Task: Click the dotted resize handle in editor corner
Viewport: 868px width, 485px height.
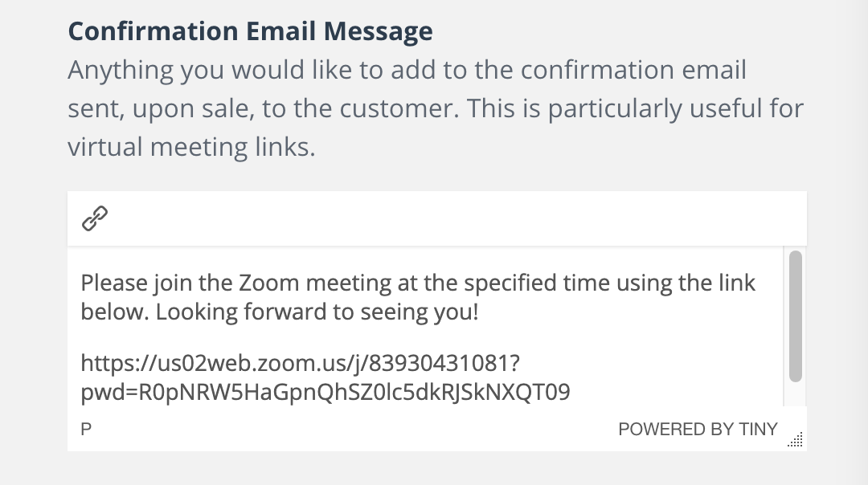Action: click(x=796, y=439)
